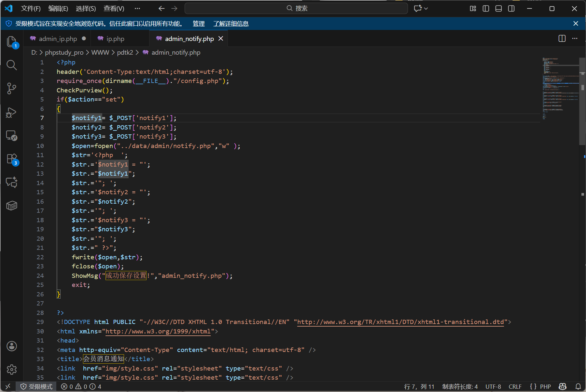
Task: Switch to the admin_ip.php tab
Action: 58,39
